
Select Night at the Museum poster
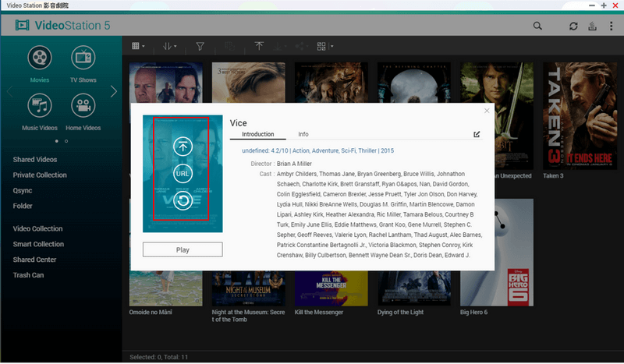pos(248,288)
